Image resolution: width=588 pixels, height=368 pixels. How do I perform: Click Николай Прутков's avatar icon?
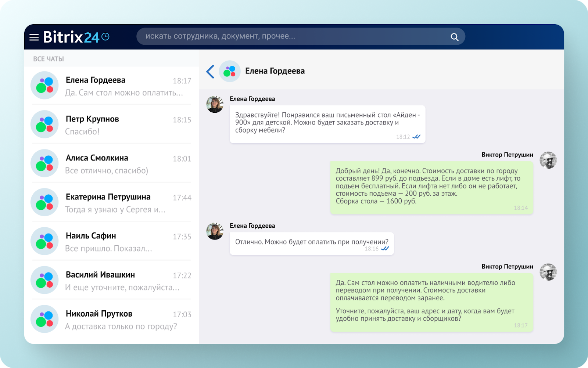pos(44,319)
